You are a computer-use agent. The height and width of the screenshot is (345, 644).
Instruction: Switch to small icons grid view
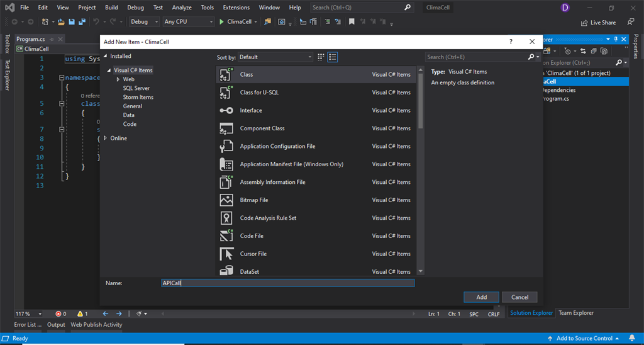[x=321, y=57]
